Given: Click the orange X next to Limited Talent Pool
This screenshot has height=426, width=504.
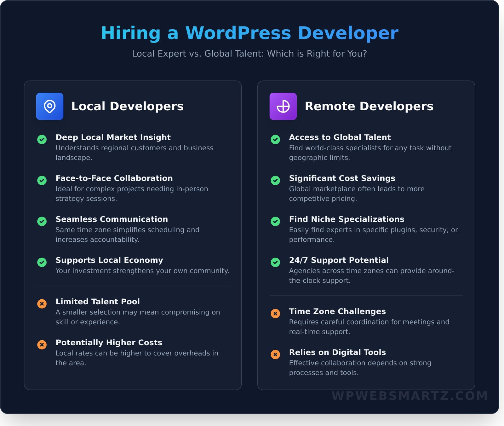Looking at the screenshot, I should [x=42, y=304].
